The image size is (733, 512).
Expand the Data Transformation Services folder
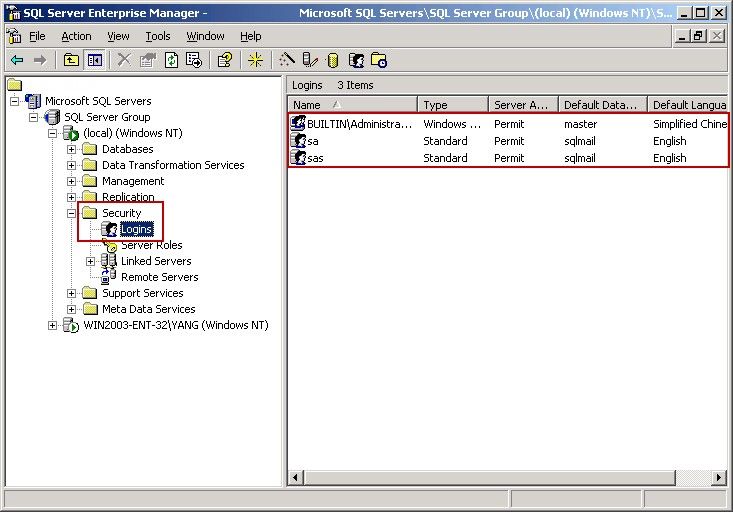(x=71, y=165)
